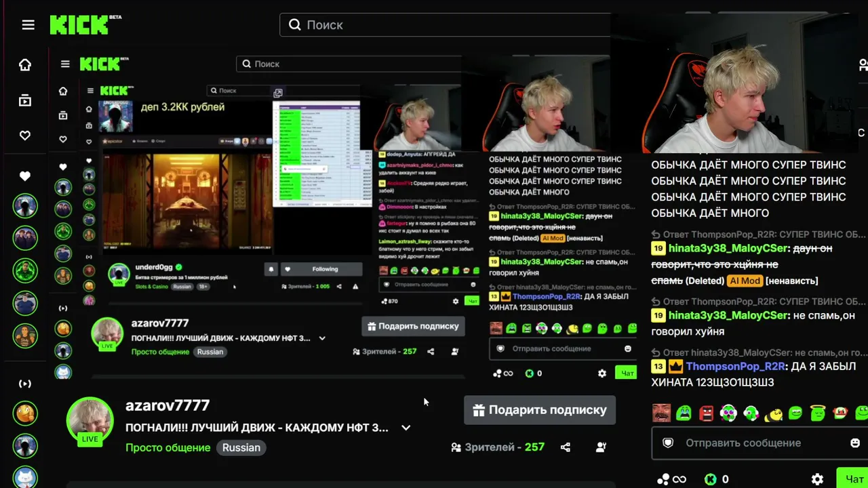Image resolution: width=868 pixels, height=488 pixels.
Task: Click the share icon in the middle nested view
Action: (431, 352)
